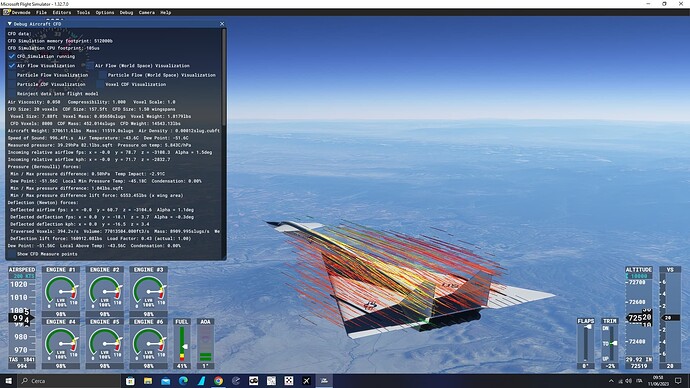Click the TAS 1841 value
Image resolution: width=690 pixels, height=388 pixels.
coord(22,360)
